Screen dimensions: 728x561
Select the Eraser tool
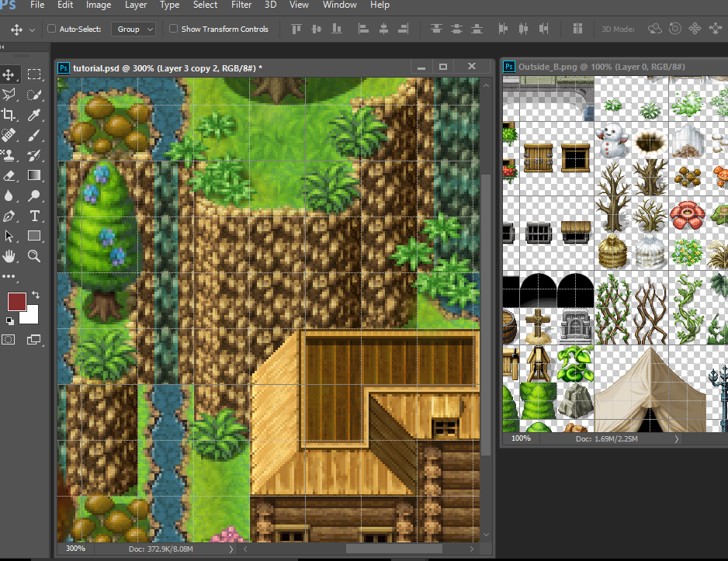pos(9,175)
